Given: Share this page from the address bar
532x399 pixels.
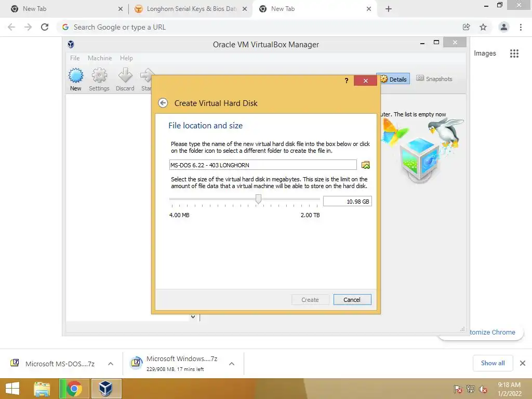Looking at the screenshot, I should 467,27.
